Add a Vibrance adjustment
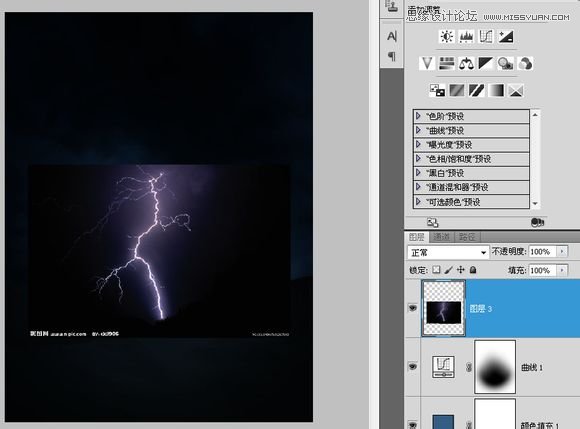This screenshot has height=429, width=580. pos(427,63)
